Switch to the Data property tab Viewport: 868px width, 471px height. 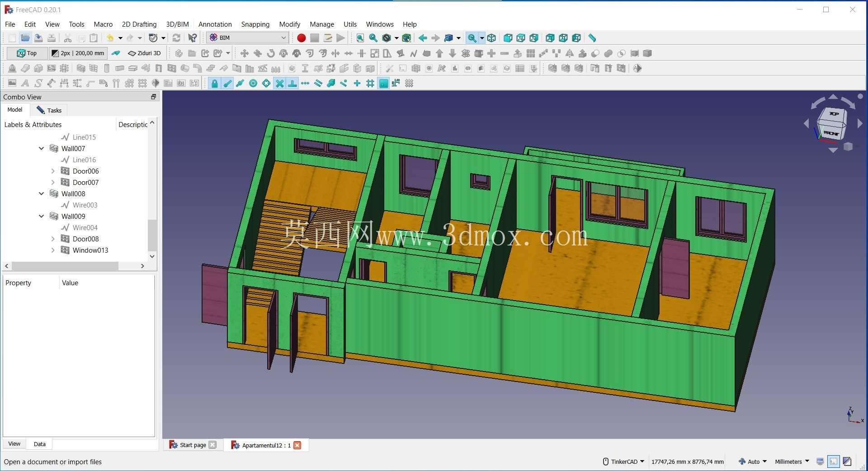tap(40, 444)
